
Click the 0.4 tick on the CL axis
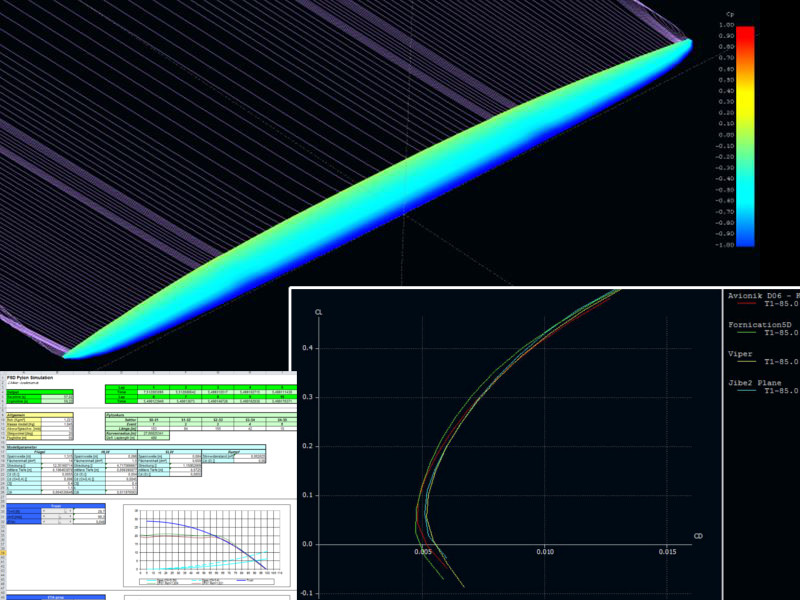[x=307, y=348]
